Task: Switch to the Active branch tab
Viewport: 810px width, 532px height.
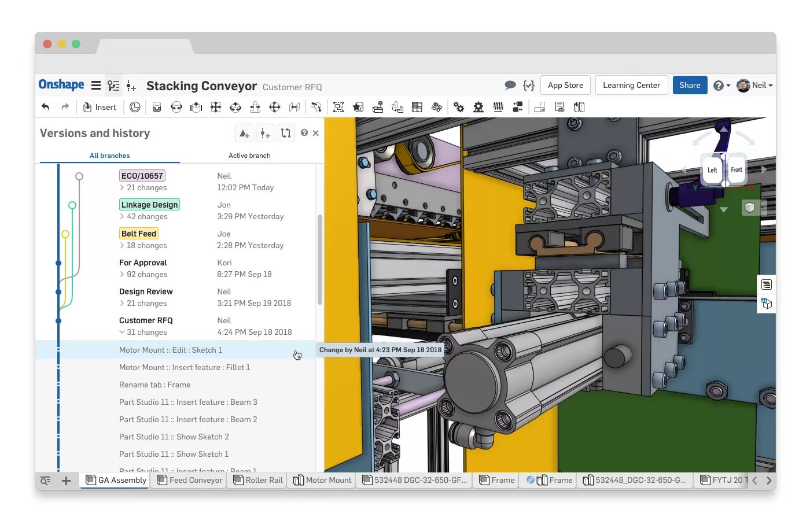Action: pos(249,156)
